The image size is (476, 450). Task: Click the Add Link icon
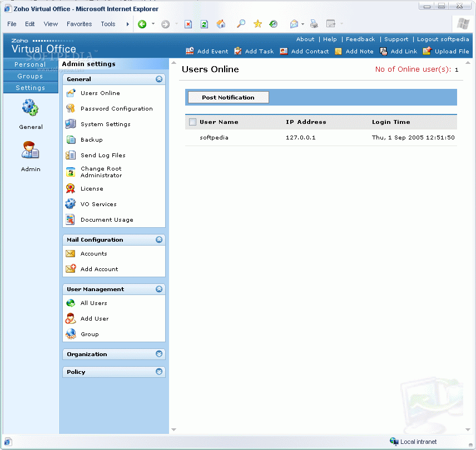383,51
